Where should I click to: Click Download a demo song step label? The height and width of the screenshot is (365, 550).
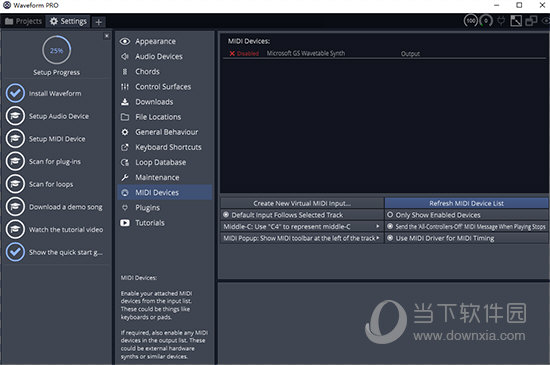click(x=66, y=207)
